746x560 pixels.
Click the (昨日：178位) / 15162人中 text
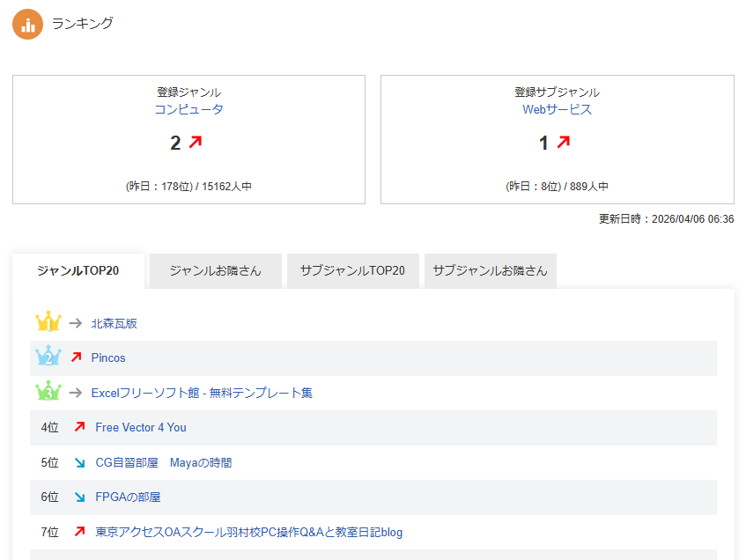pyautogui.click(x=188, y=186)
